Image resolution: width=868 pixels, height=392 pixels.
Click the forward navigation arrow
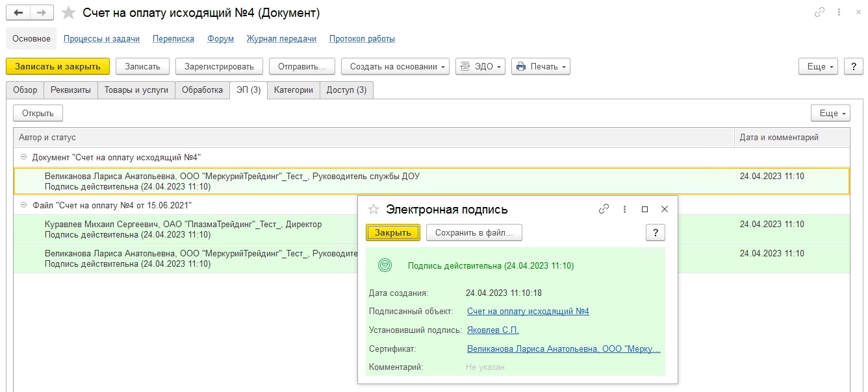pyautogui.click(x=42, y=13)
